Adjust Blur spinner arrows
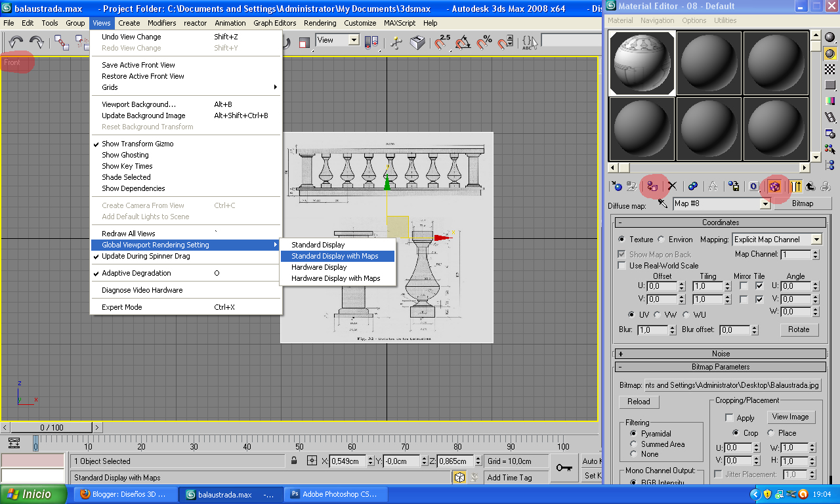The image size is (840, 504). tap(673, 330)
